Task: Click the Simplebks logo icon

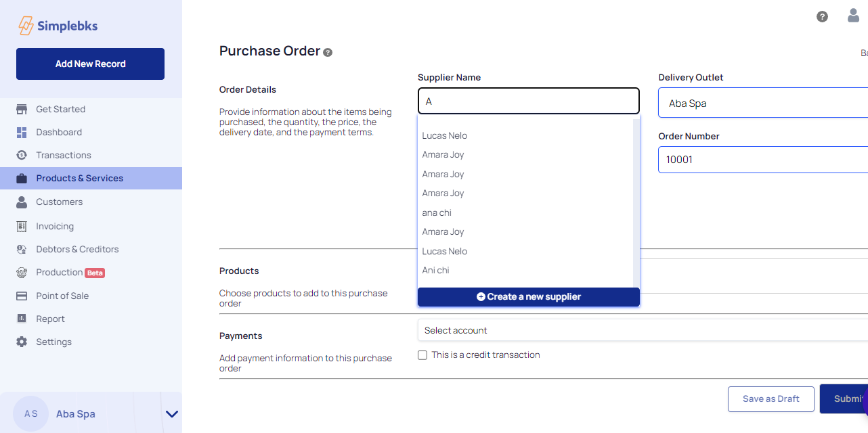Action: 26,26
